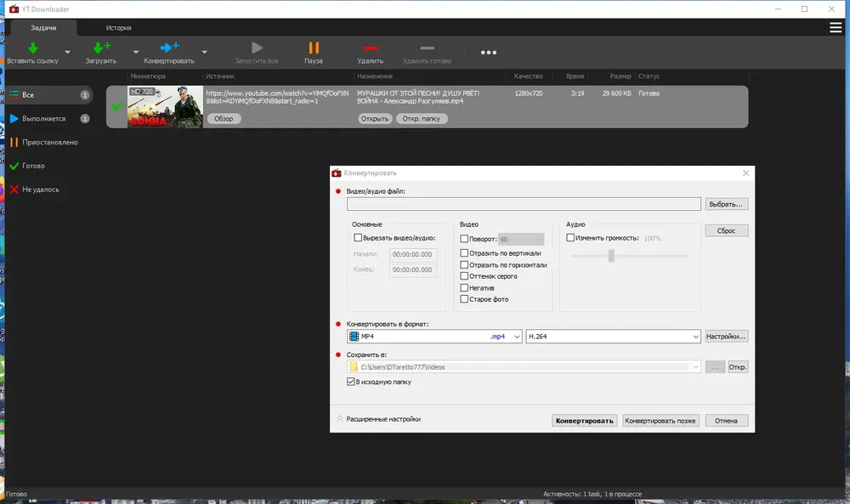850x504 pixels.
Task: Click the red Удалить icon
Action: coord(371,48)
